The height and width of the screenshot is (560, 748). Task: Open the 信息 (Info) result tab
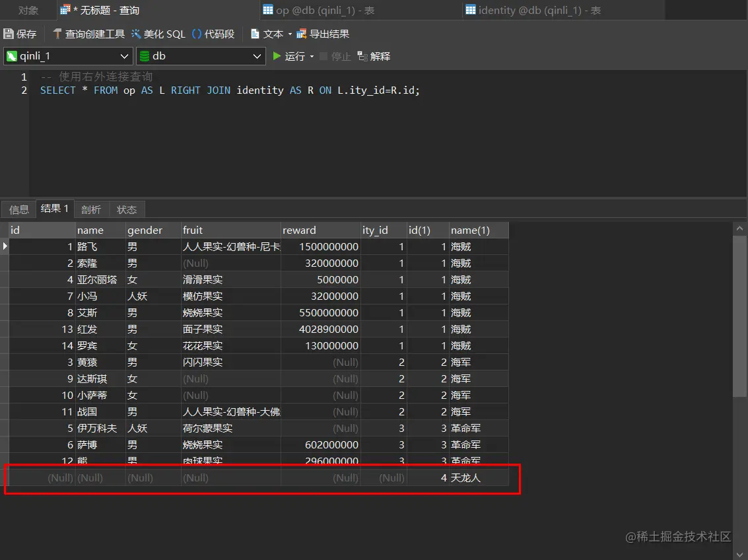click(18, 209)
